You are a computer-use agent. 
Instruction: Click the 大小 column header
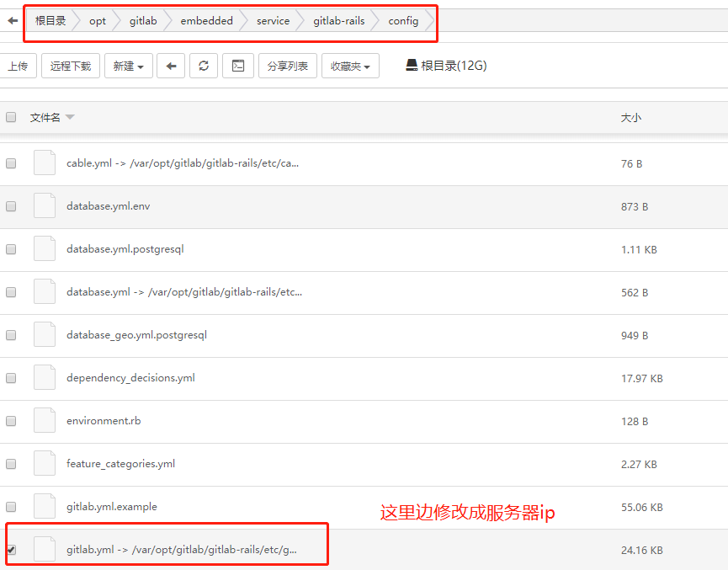click(631, 118)
